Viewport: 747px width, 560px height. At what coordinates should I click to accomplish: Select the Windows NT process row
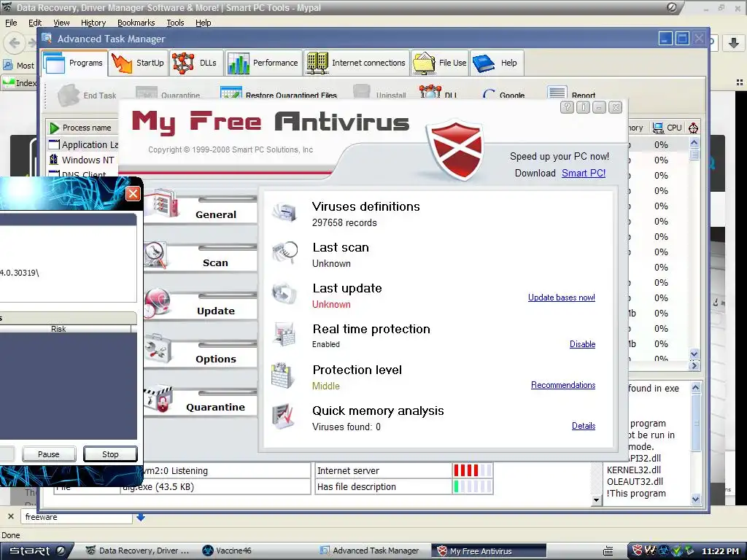[82, 160]
